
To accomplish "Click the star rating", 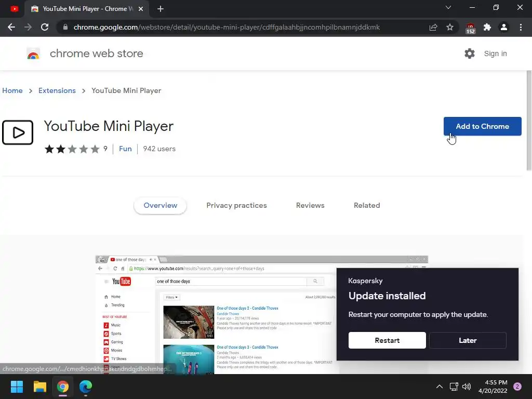I will (72, 149).
